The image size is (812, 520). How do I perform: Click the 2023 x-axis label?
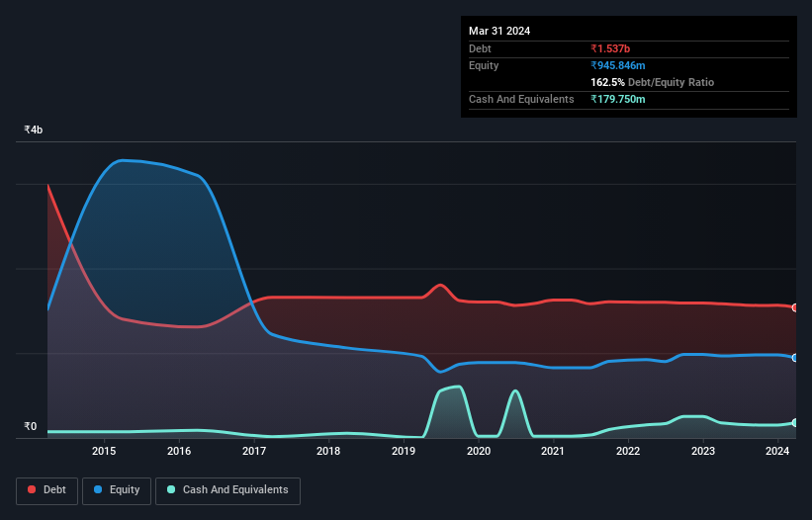coord(703,451)
